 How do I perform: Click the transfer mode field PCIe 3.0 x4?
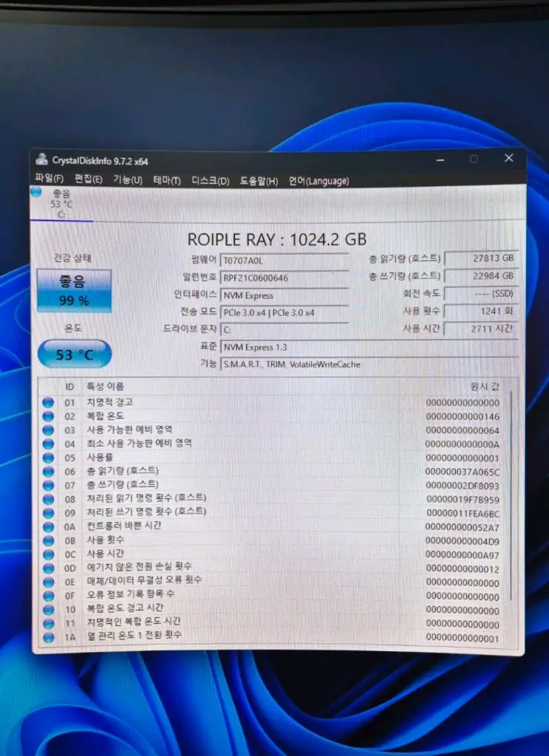point(284,312)
